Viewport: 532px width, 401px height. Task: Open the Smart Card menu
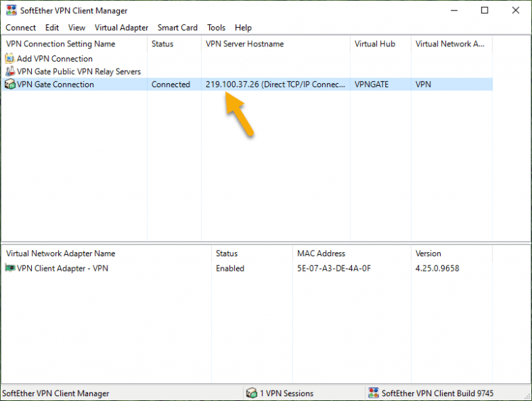pyautogui.click(x=177, y=28)
